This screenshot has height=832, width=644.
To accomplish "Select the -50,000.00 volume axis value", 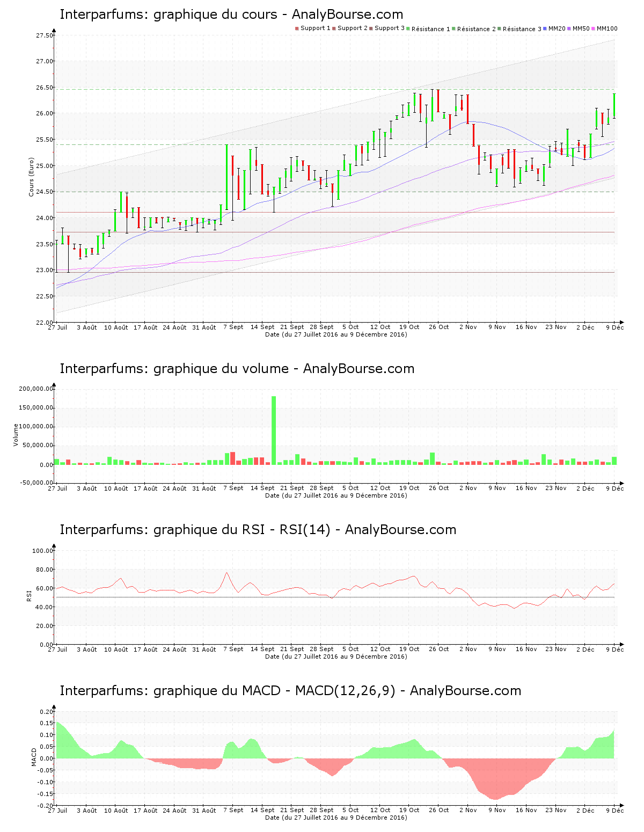I will click(x=36, y=483).
